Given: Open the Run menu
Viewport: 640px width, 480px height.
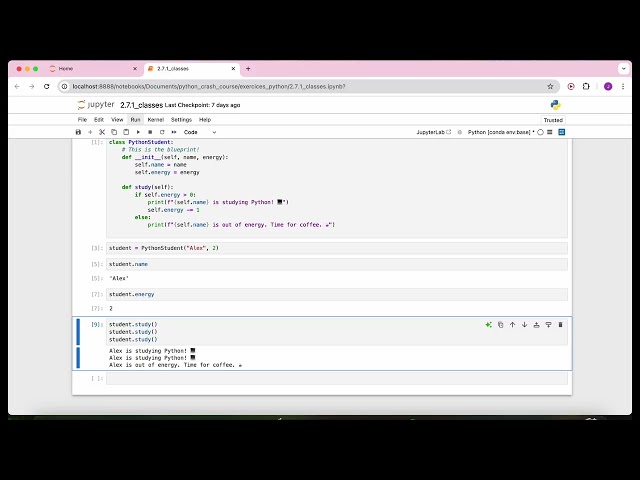Looking at the screenshot, I should pyautogui.click(x=135, y=120).
